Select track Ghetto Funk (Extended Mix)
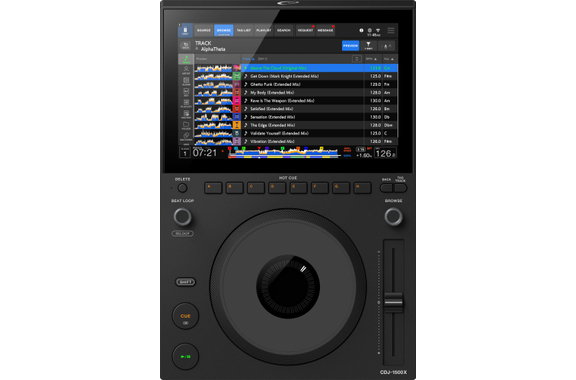This screenshot has width=576, height=380. (x=320, y=84)
